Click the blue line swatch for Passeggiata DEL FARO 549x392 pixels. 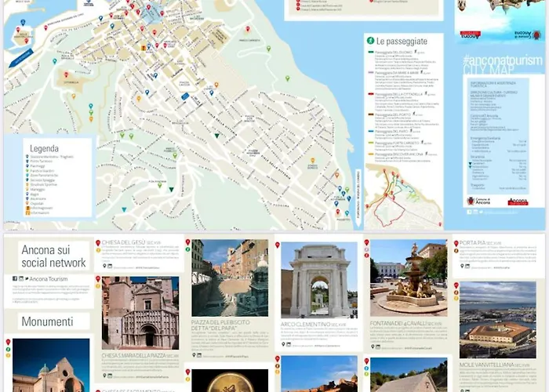coord(371,131)
